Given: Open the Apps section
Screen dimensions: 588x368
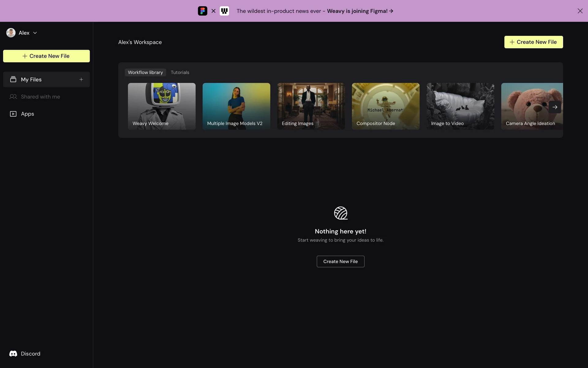Looking at the screenshot, I should point(27,114).
